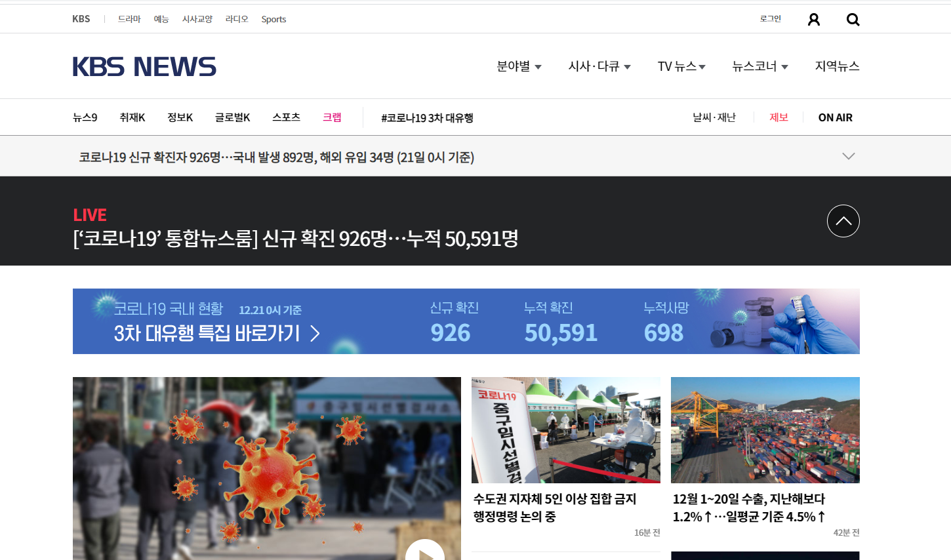
Task: Click the 16분 전 timestamp
Action: point(647,532)
